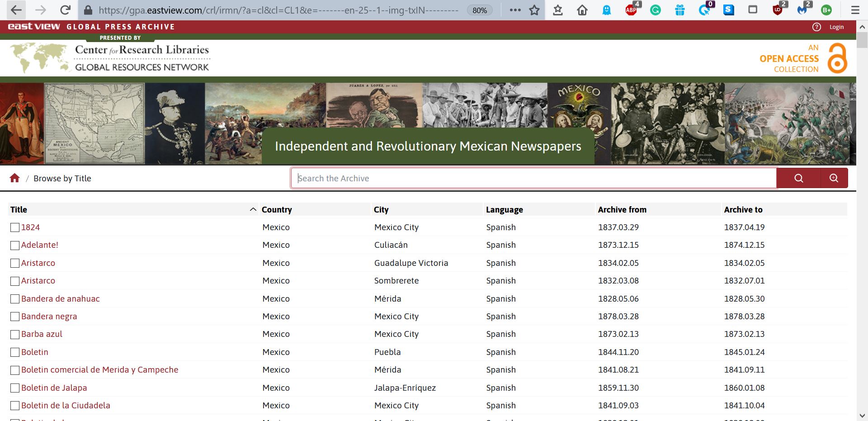
Task: Check the box next to 1824
Action: pyautogui.click(x=15, y=227)
